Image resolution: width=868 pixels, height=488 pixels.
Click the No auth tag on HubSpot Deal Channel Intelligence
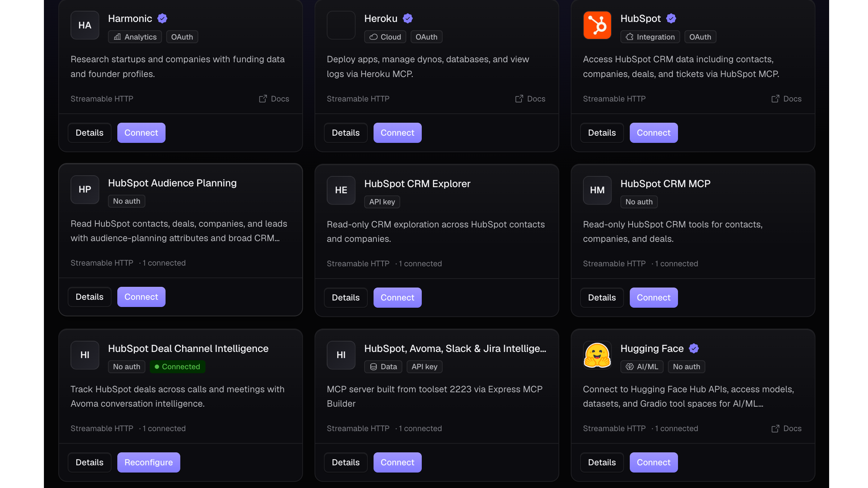point(127,367)
